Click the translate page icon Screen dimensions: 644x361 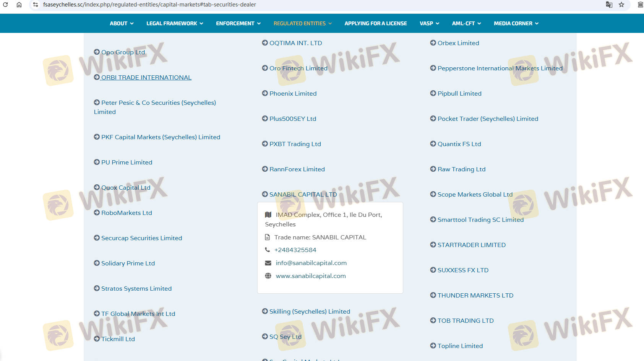(609, 5)
